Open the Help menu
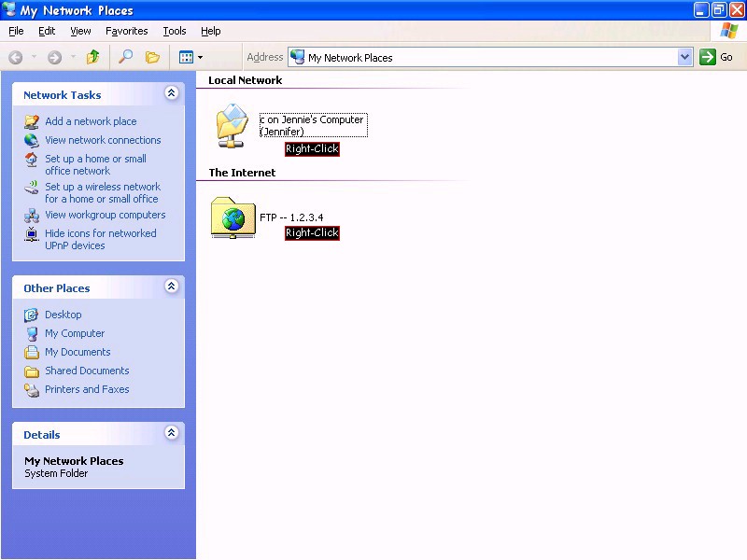The image size is (747, 560). click(x=211, y=31)
